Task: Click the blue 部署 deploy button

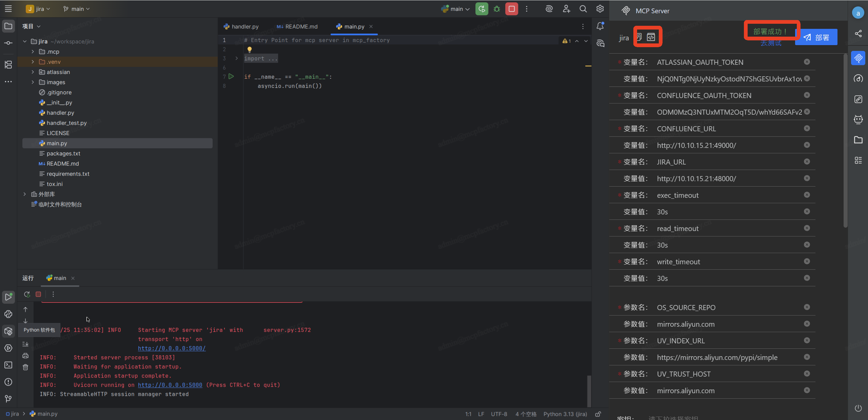Action: 816,37
